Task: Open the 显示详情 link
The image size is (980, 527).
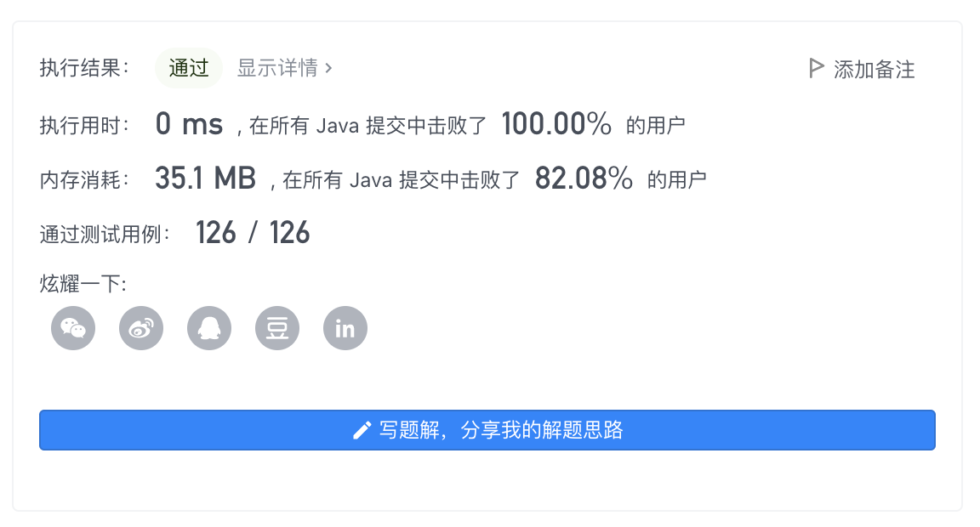Action: coord(277,68)
